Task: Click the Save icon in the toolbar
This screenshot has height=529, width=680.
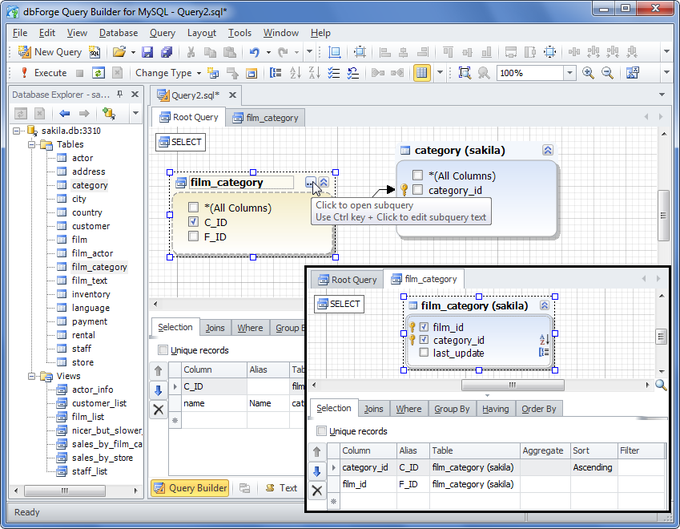Action: pos(147,52)
